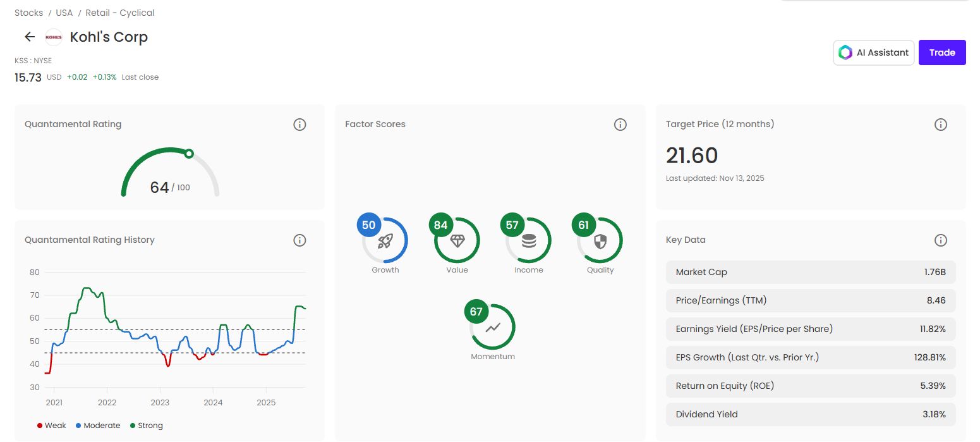Image resolution: width=980 pixels, height=442 pixels.
Task: Click the 64 / 100 rating value
Action: 170,187
